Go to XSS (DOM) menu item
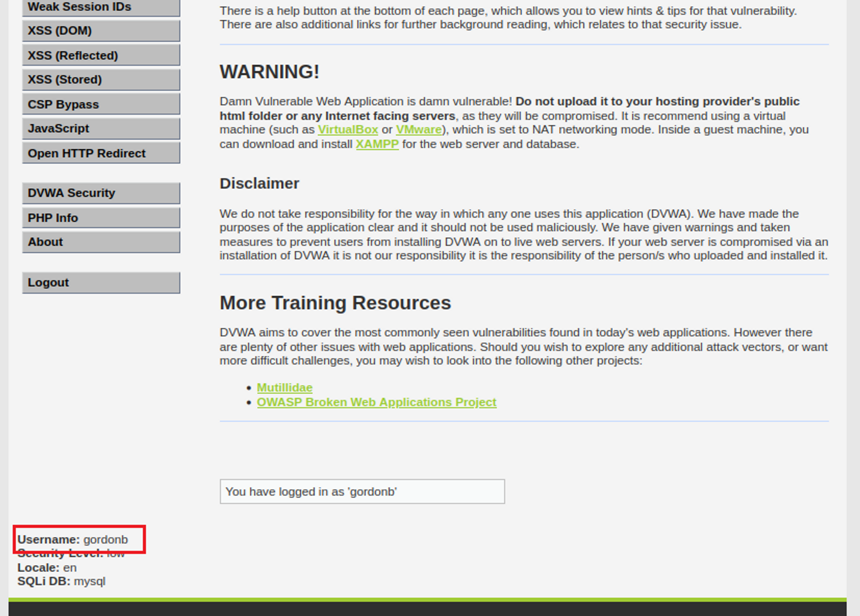Image resolution: width=860 pixels, height=616 pixels. (101, 31)
